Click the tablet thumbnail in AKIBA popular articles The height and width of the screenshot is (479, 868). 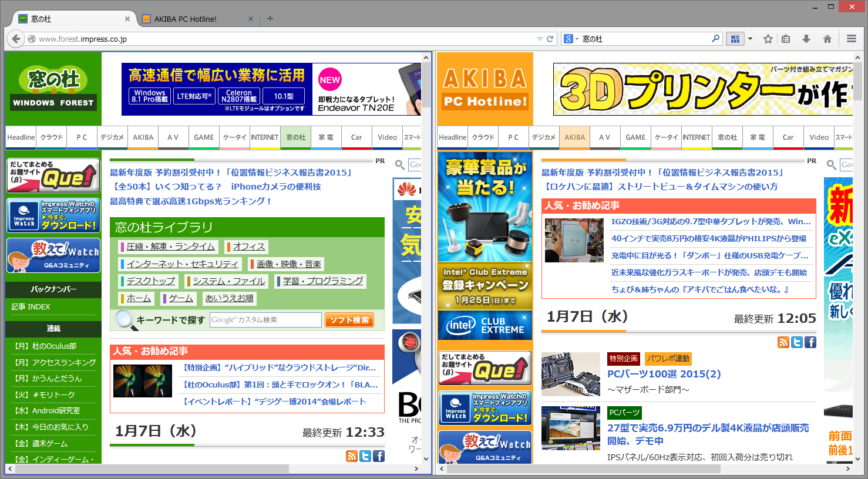[574, 240]
